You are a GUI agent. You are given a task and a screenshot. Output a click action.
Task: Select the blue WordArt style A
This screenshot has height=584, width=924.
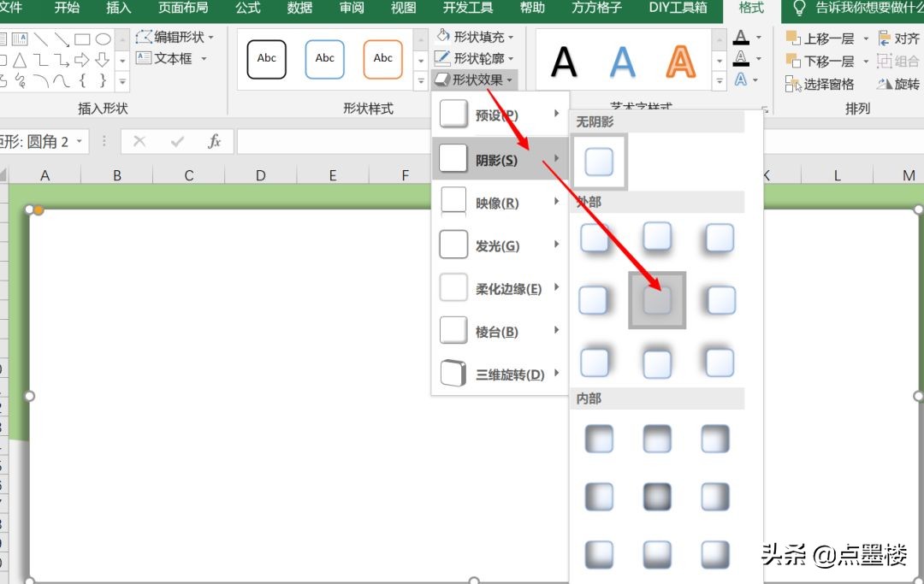pos(622,60)
